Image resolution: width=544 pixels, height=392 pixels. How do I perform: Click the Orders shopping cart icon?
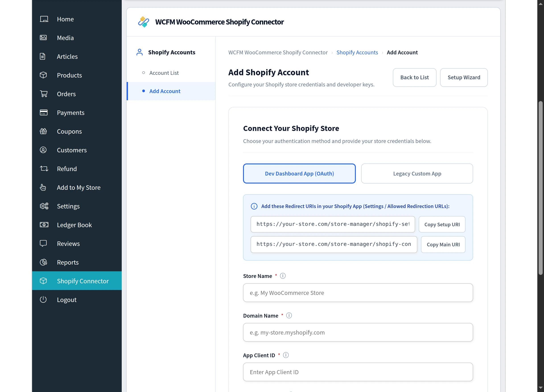[44, 94]
